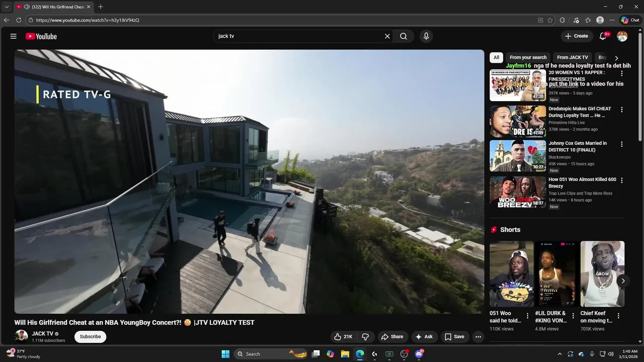This screenshot has width=644, height=362.
Task: Share the video
Action: (392, 337)
